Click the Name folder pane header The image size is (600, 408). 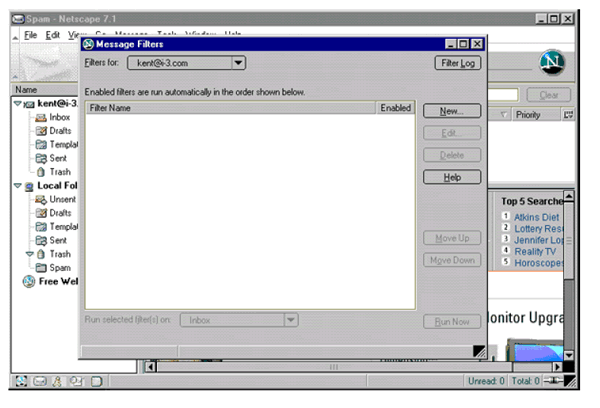(46, 90)
